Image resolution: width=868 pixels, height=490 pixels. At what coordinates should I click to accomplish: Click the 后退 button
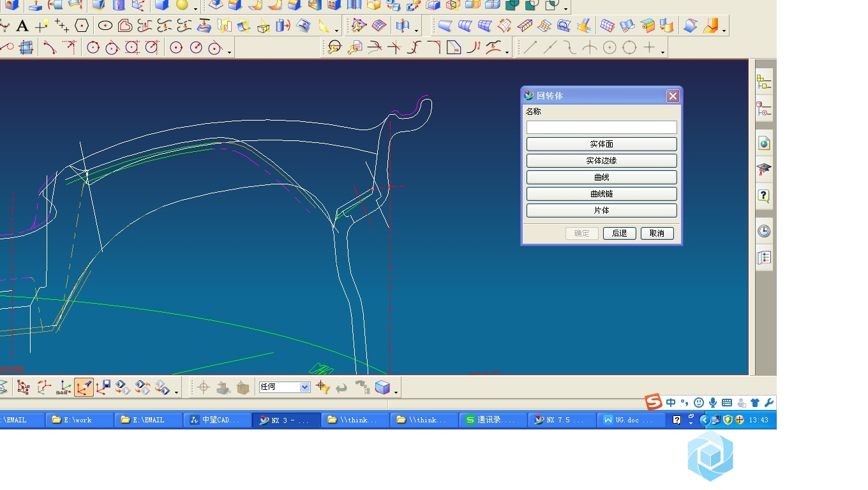(x=619, y=234)
